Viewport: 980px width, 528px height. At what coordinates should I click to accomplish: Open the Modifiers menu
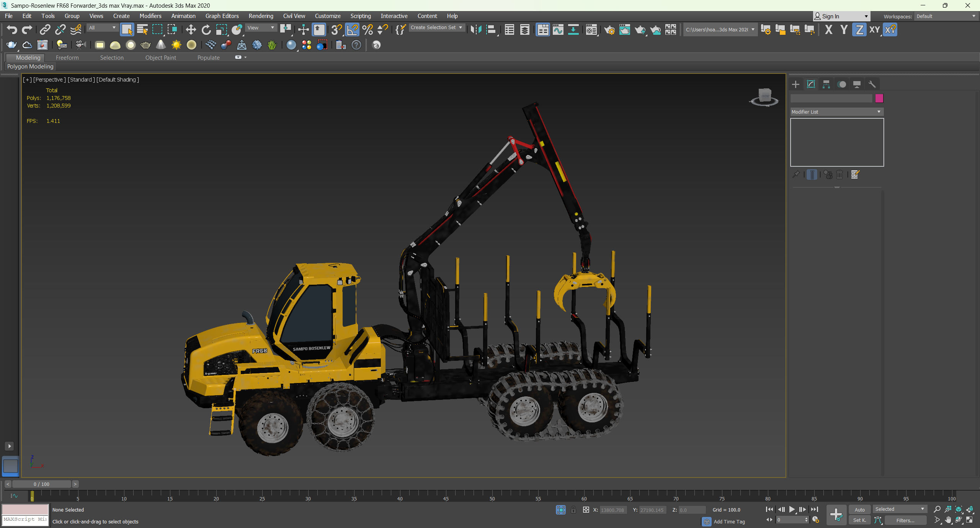(x=150, y=16)
